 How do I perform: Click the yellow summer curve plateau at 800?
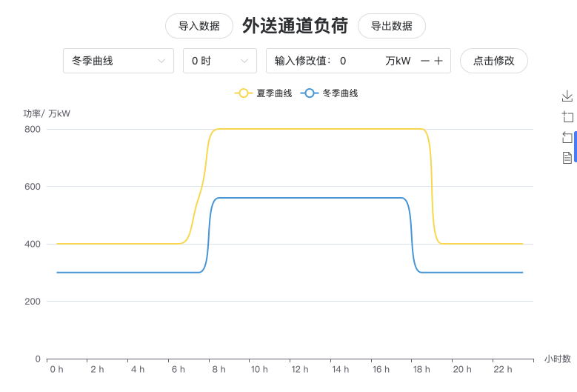click(318, 129)
